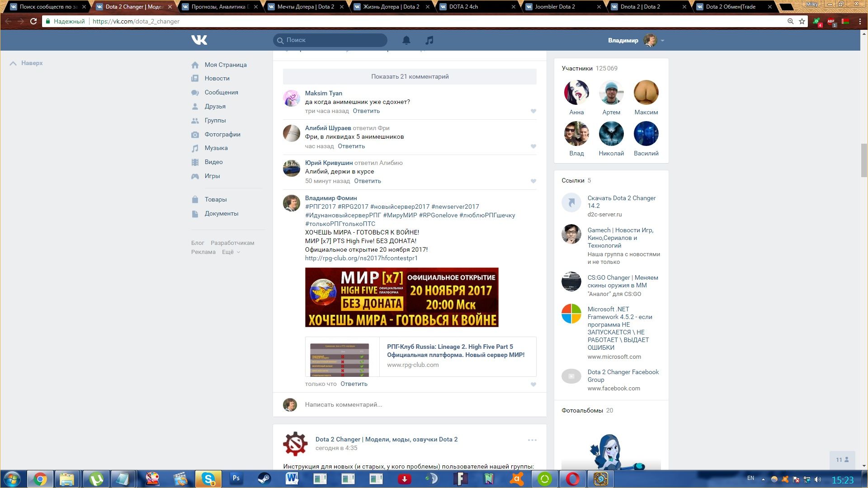The height and width of the screenshot is (488, 868).
Task: Open Участники members list header
Action: click(x=590, y=69)
